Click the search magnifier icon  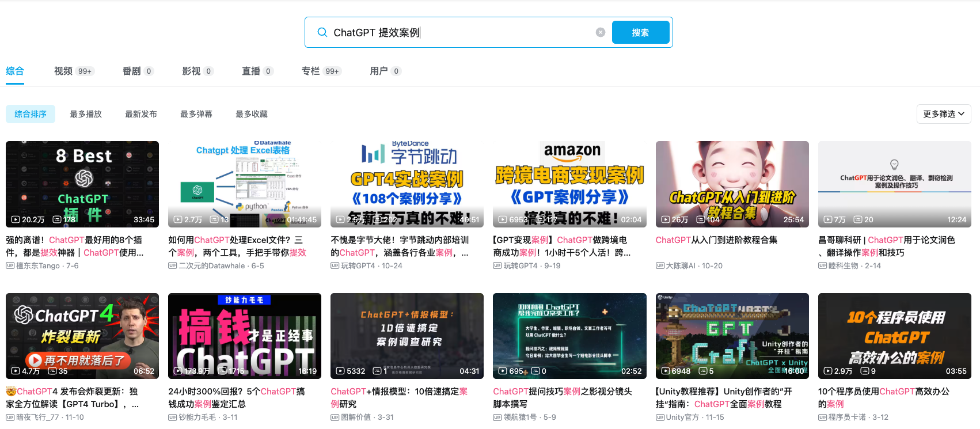click(322, 32)
